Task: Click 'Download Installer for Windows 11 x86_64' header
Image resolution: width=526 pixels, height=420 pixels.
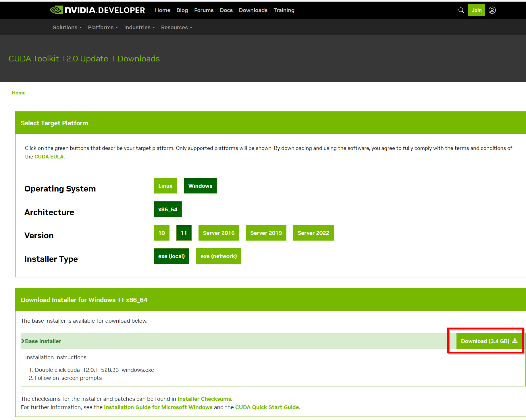Action: [84, 300]
